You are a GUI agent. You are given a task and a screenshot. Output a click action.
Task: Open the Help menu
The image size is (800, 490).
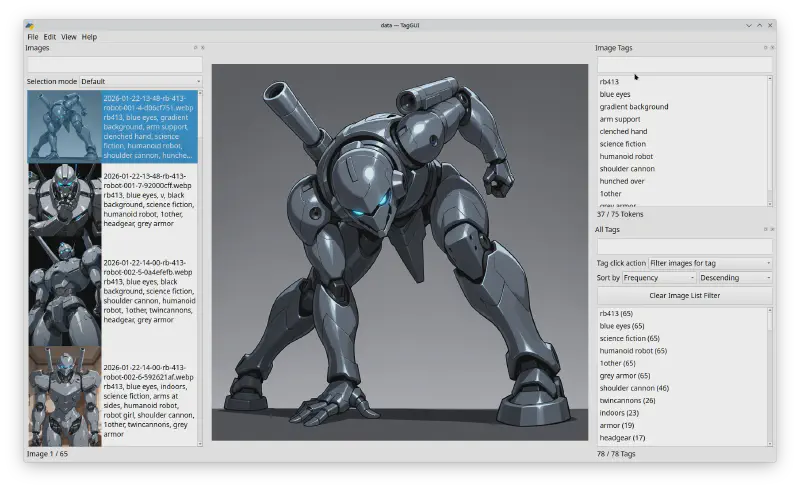point(89,37)
